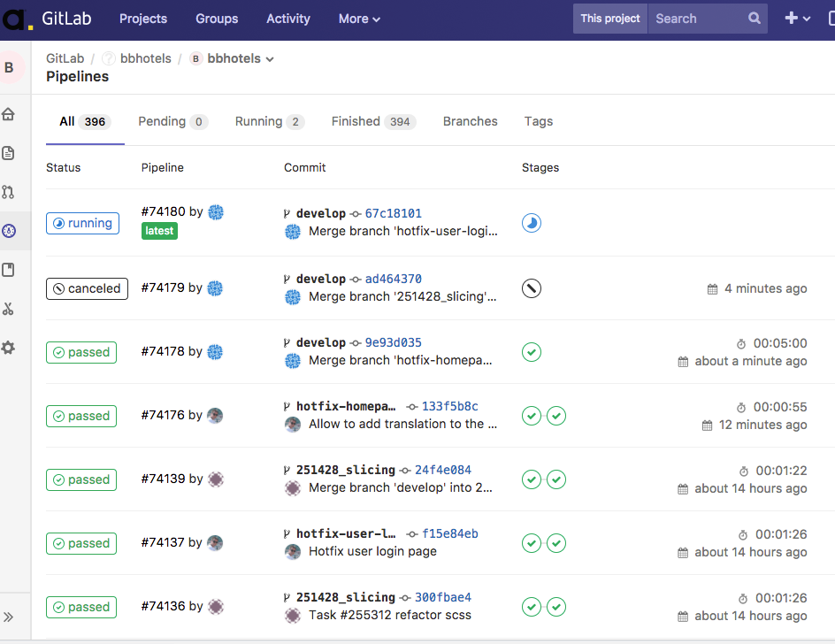835x644 pixels.
Task: Select the All 396 pipelines tab
Action: [85, 121]
